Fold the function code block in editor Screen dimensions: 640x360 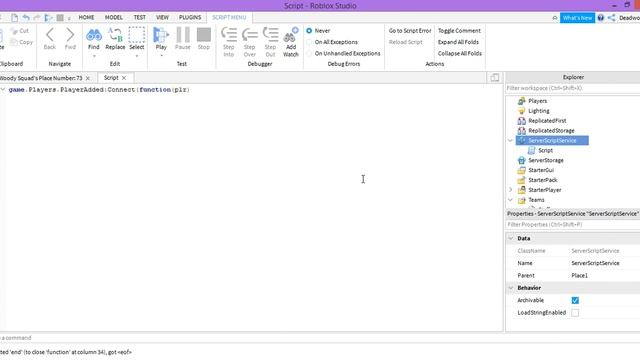click(x=3, y=89)
